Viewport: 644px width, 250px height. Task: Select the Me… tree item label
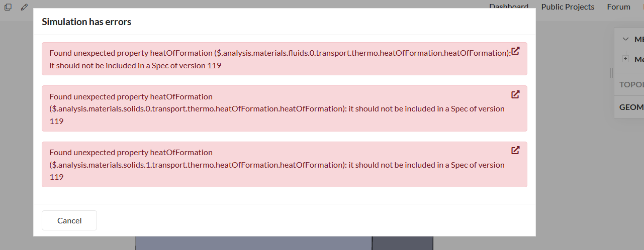click(x=638, y=59)
